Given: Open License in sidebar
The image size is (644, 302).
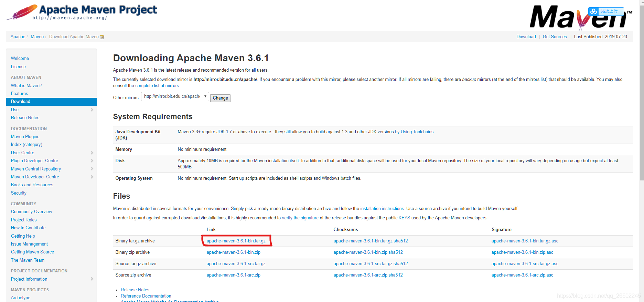Looking at the screenshot, I should pyautogui.click(x=18, y=67).
